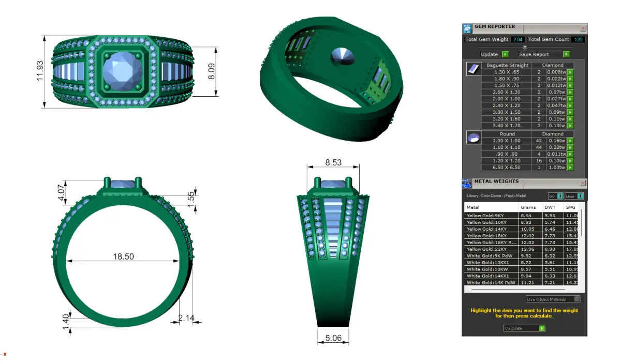Enable Use Object Materials option
This screenshot has width=621, height=364.
point(553,299)
